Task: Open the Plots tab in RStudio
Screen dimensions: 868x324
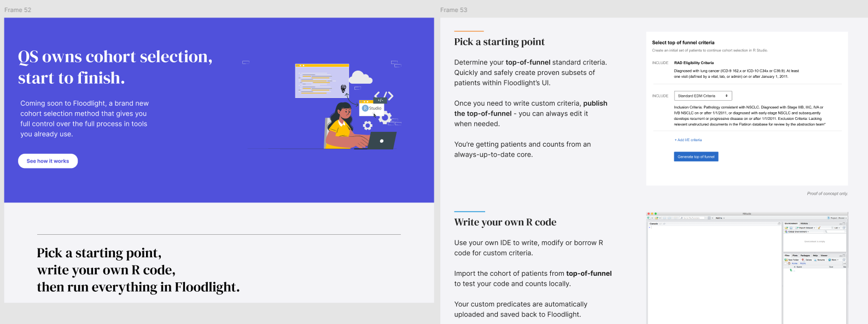Action: pos(795,256)
